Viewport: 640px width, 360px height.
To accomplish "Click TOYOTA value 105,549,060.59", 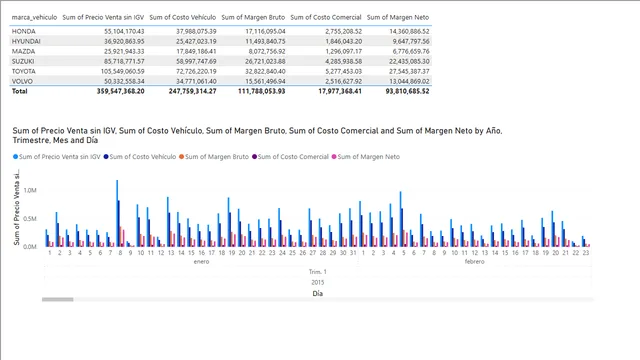I will [x=122, y=71].
